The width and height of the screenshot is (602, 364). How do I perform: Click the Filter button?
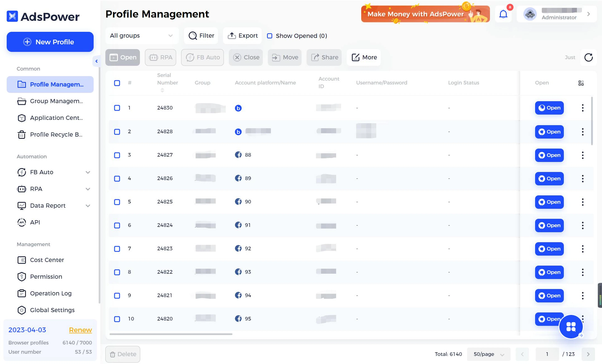tap(201, 36)
